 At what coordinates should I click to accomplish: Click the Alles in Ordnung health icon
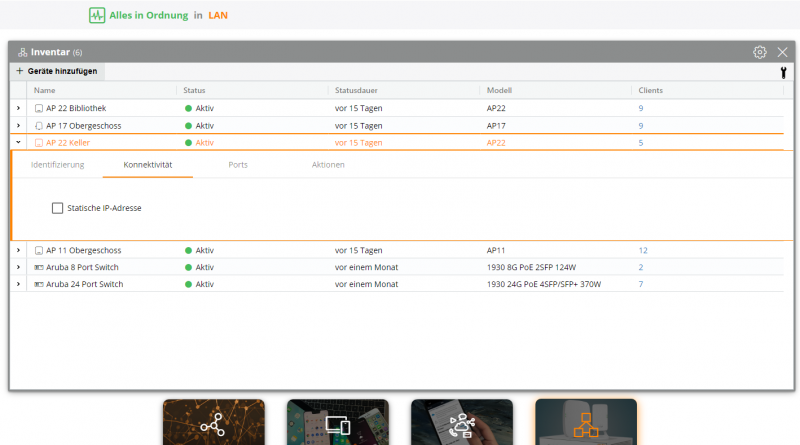coord(97,16)
